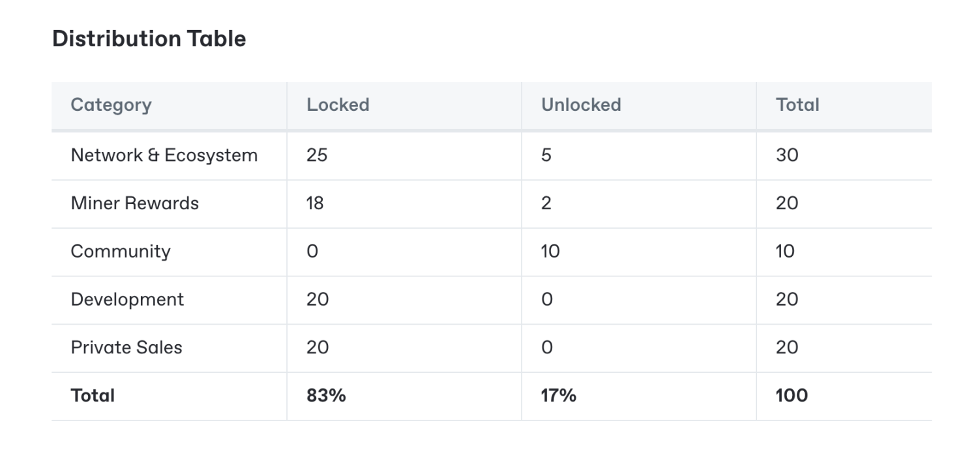Screen dimensions: 980x455
Task: Select the Miner Rewards row label
Action: 134,203
